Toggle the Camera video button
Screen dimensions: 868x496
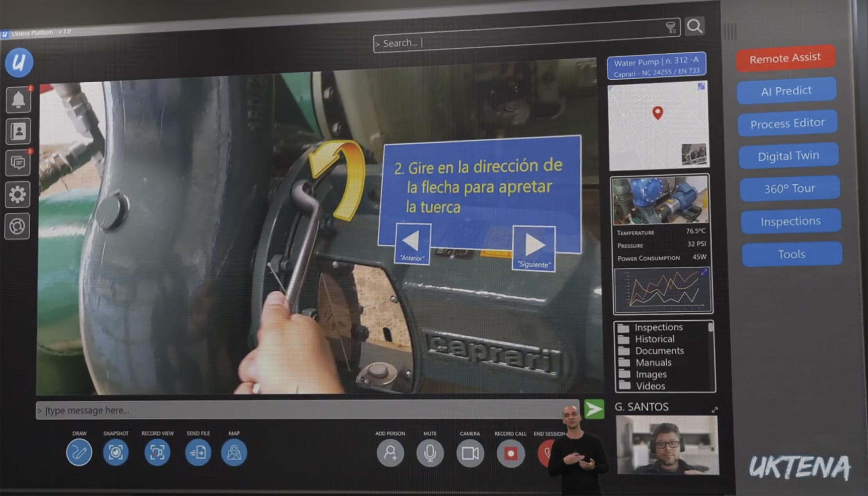click(x=470, y=453)
